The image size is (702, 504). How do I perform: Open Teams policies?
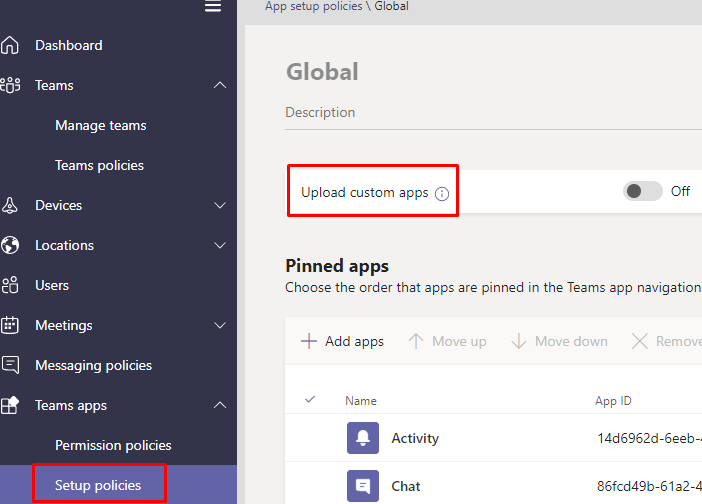click(x=99, y=166)
